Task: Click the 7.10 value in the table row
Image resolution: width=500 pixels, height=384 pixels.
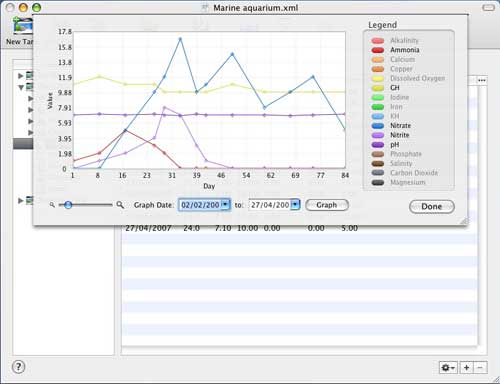Action: point(223,228)
